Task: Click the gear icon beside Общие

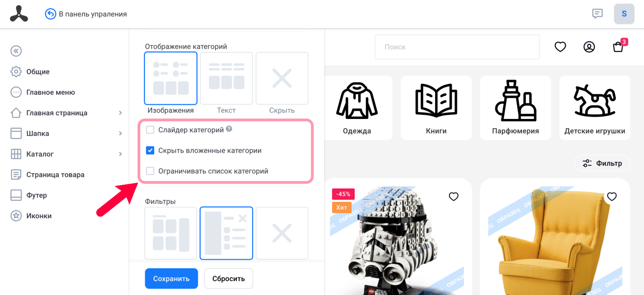Action: coord(16,72)
